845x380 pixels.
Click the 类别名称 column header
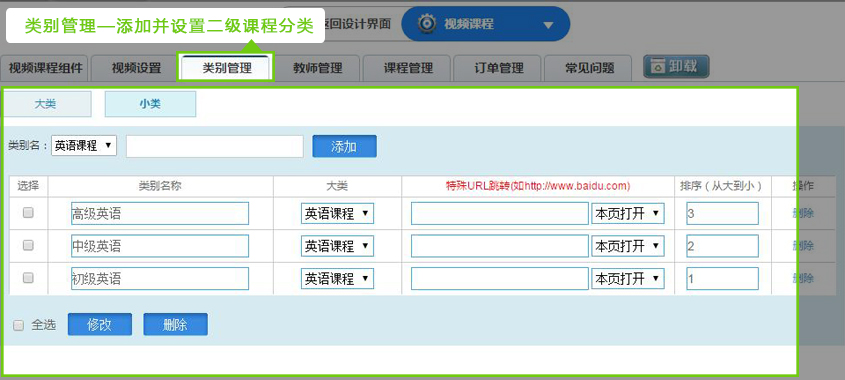pos(160,186)
